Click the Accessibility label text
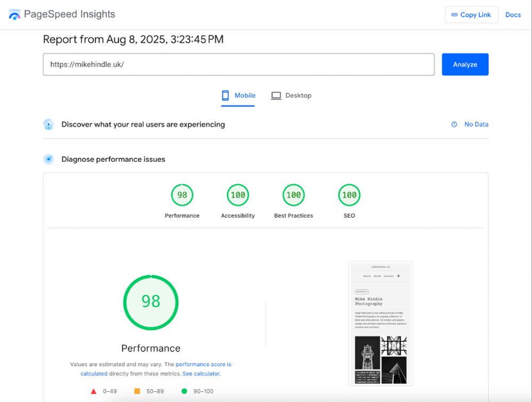Screen dimensions: 532x402 click(238, 216)
